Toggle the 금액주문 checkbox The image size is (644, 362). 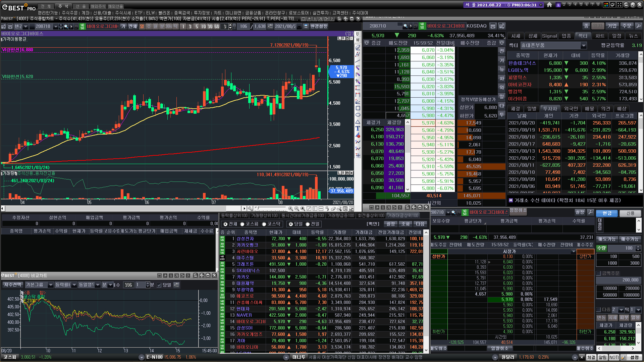pos(598,273)
